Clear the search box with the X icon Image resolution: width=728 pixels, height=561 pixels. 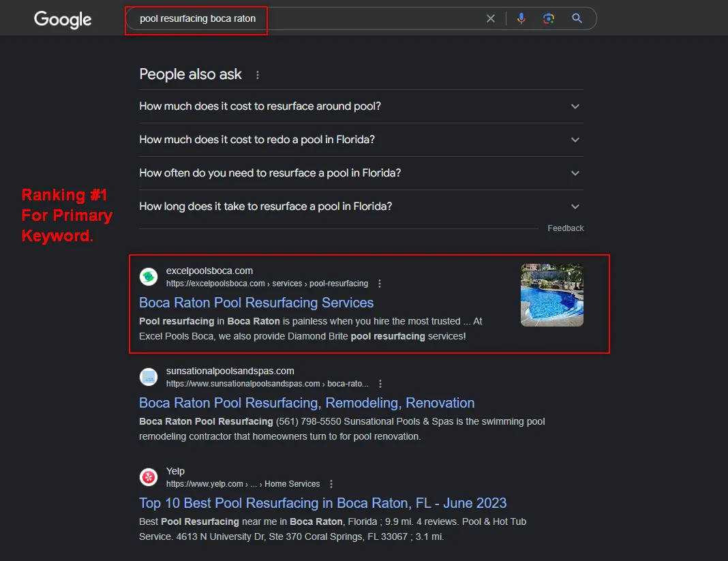490,18
